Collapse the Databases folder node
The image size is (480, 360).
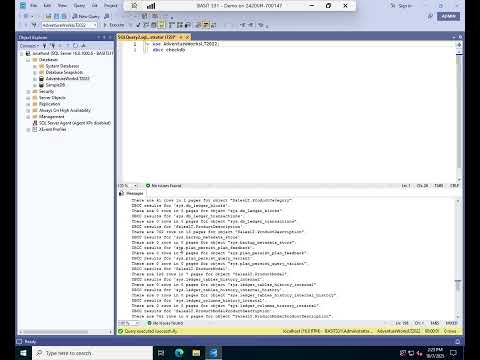tap(28, 60)
